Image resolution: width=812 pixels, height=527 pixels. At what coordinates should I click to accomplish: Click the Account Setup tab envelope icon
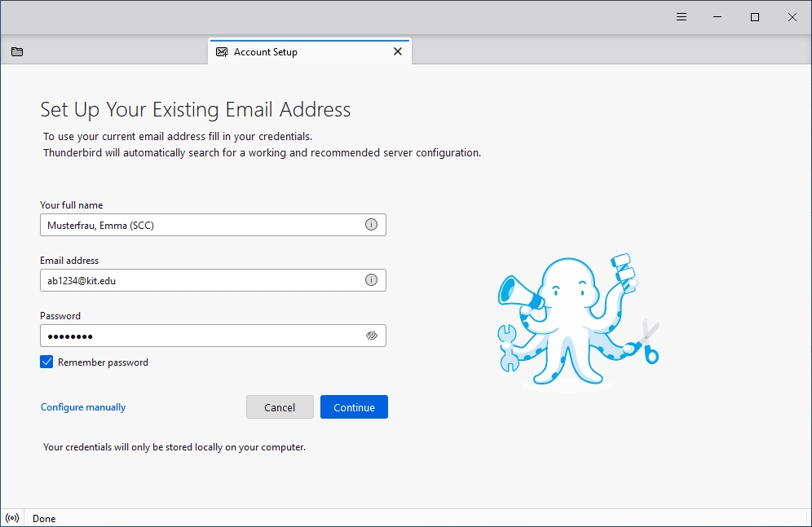222,51
